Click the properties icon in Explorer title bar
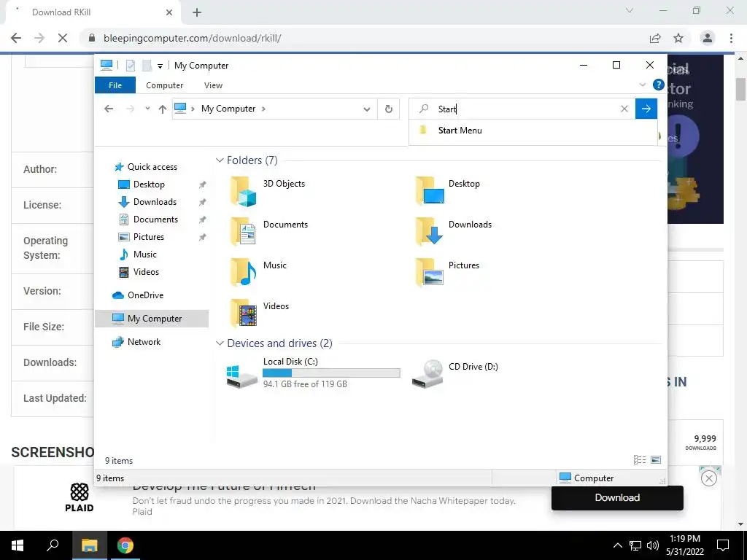This screenshot has width=747, height=560. (130, 65)
